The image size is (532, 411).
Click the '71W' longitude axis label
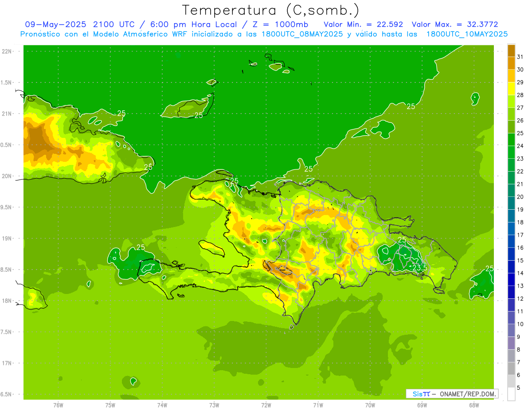coord(318,405)
